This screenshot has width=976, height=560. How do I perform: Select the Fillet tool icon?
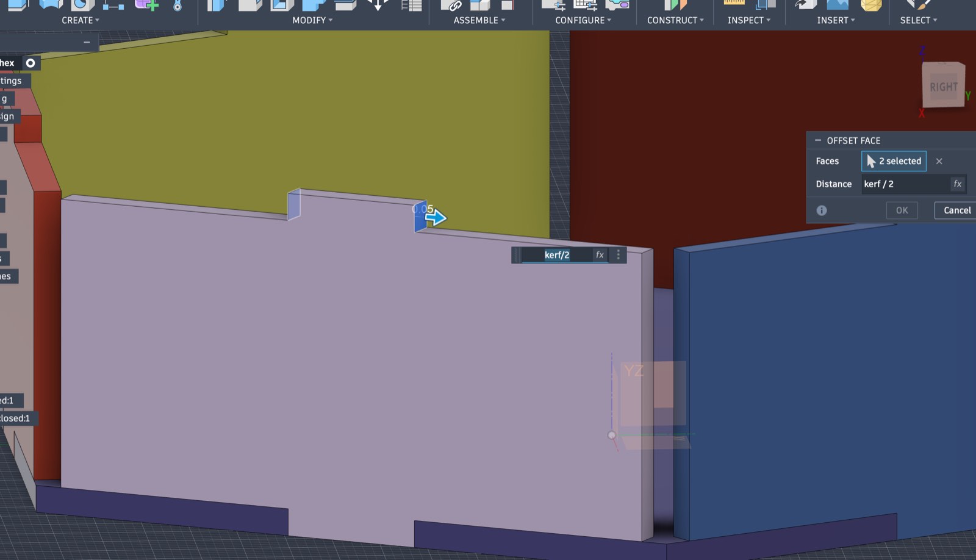click(x=250, y=5)
